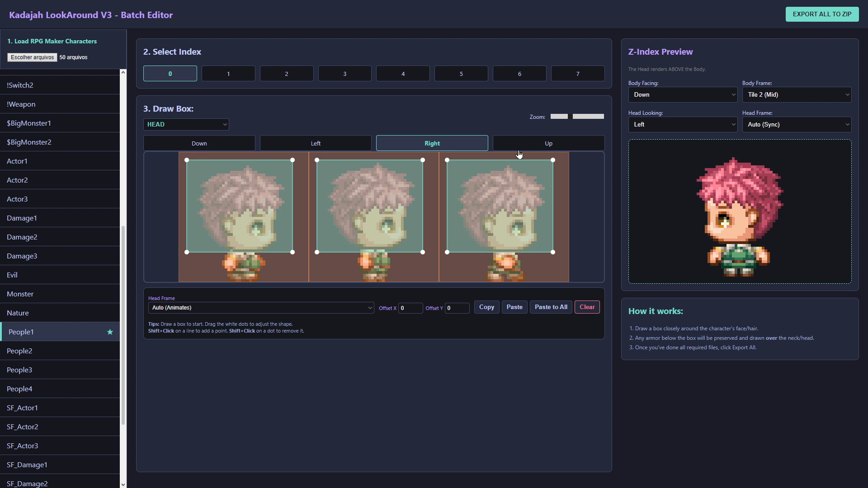The width and height of the screenshot is (868, 488).
Task: Select Nature in the file list
Action: coord(60,313)
